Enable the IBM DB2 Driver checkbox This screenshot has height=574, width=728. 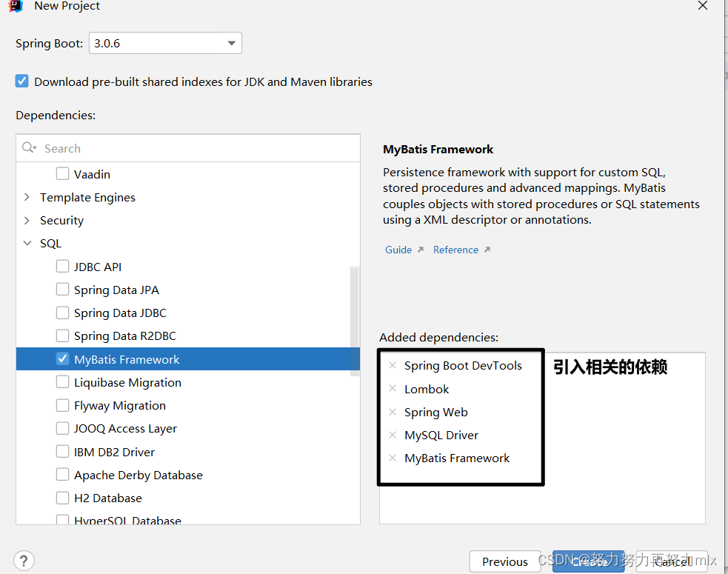pyautogui.click(x=62, y=451)
